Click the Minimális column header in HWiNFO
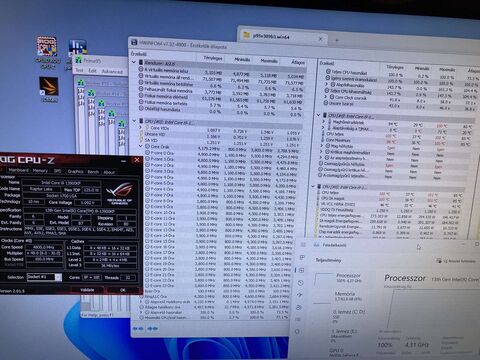480x360 pixels. (242, 60)
